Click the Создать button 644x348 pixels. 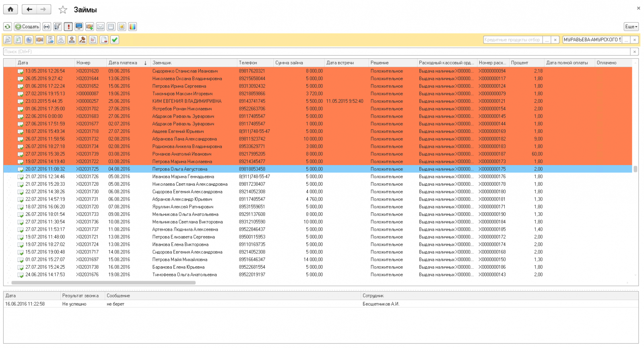(27, 27)
